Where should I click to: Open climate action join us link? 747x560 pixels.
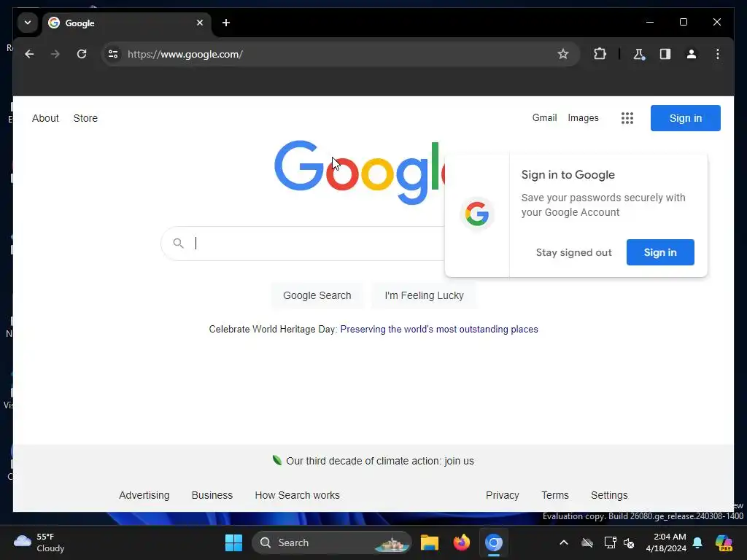pos(379,461)
